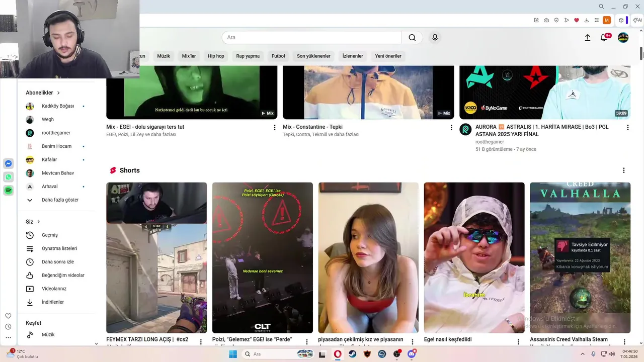
Task: Open the Opera sidebar three-dots menu
Action: (x=8, y=337)
